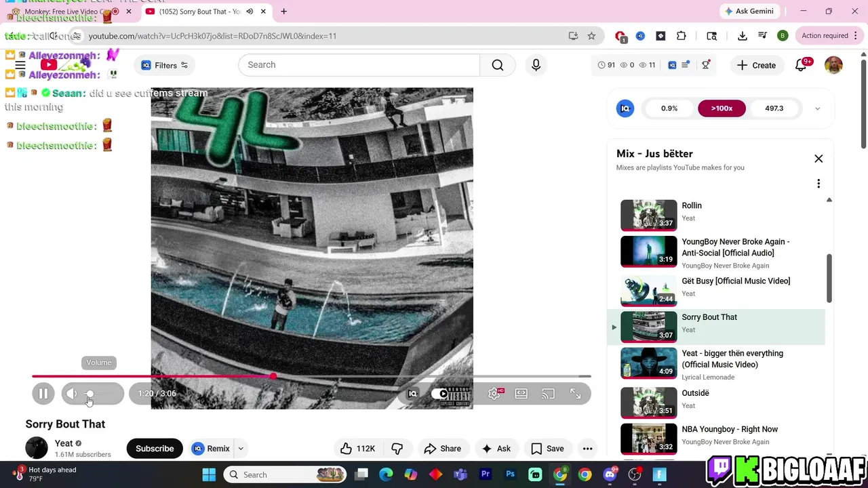
Task: Play Gët Busy Official Music Video
Action: [x=716, y=290]
